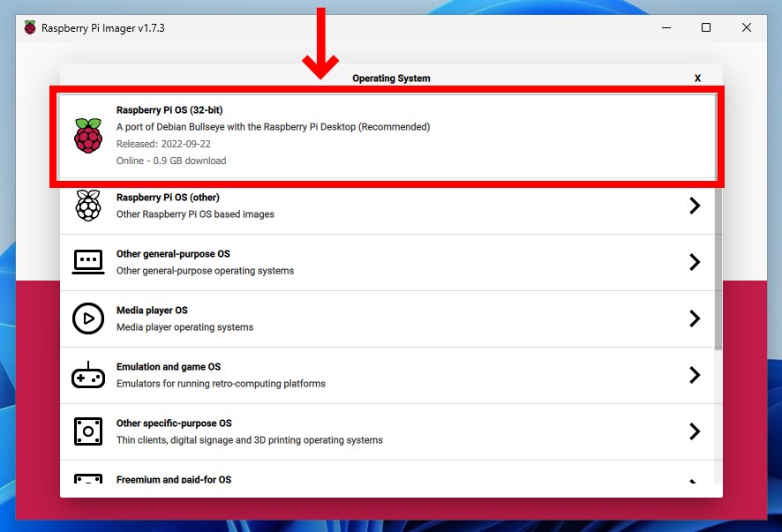Click the laptop icon for Other general-purpose OS
The height and width of the screenshot is (532, 782).
(x=88, y=262)
